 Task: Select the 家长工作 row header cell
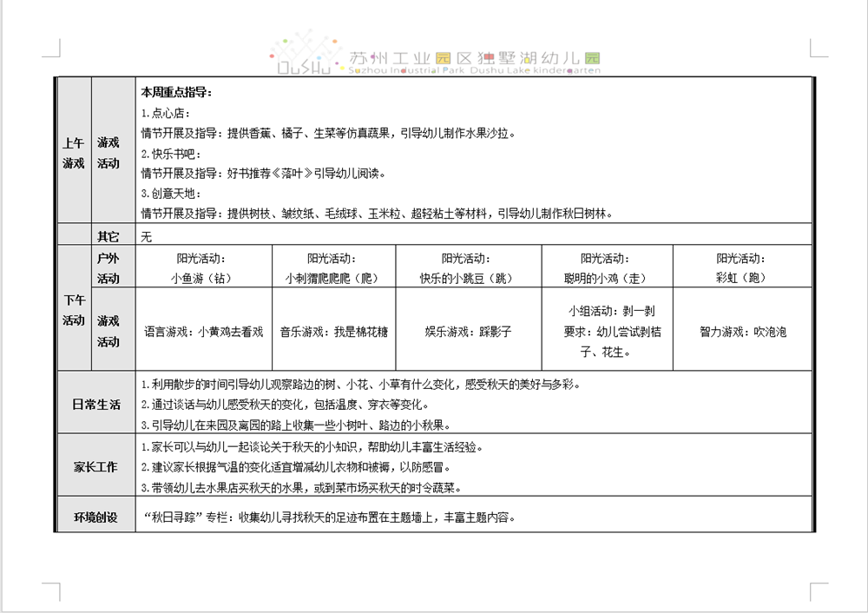(95, 467)
